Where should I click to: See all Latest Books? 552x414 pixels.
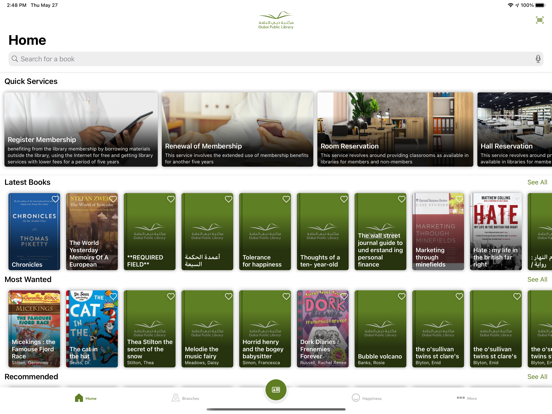(x=537, y=182)
